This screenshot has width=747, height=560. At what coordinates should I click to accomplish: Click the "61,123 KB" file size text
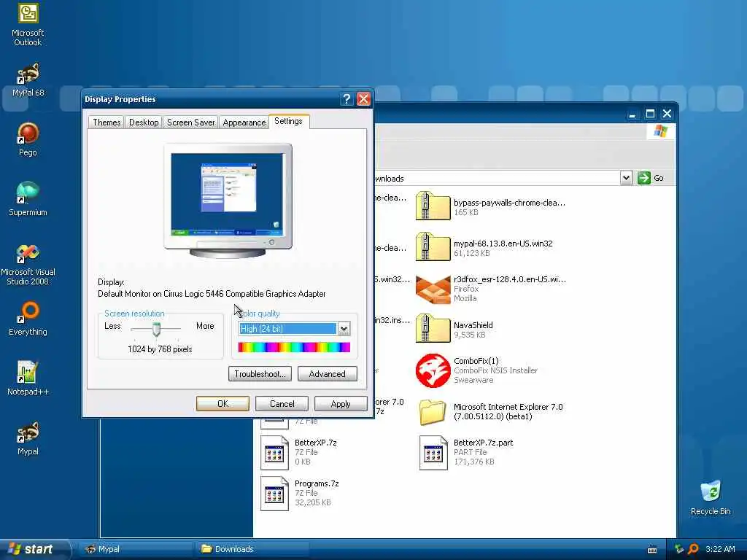pyautogui.click(x=472, y=253)
